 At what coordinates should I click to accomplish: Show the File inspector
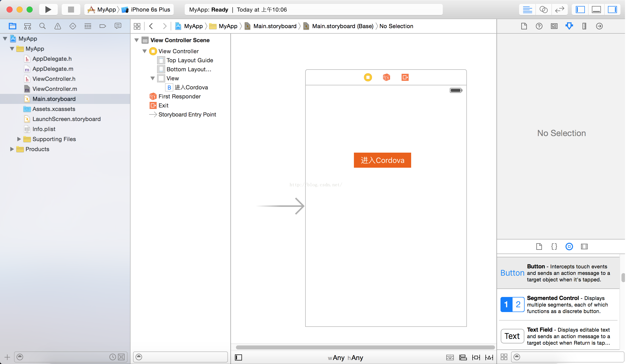(x=524, y=26)
